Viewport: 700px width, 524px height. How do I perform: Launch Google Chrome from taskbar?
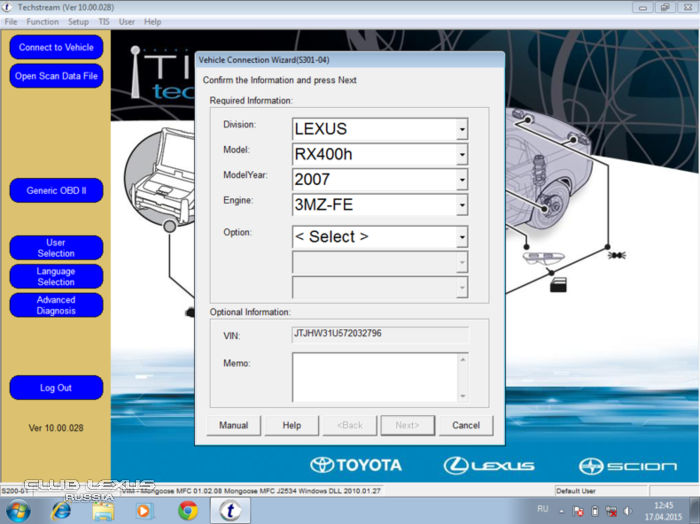click(188, 511)
